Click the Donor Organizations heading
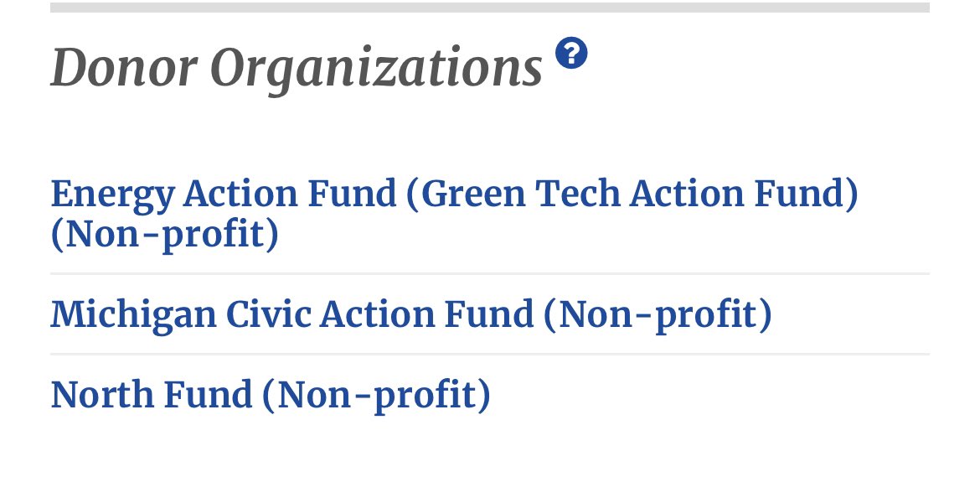The width and height of the screenshot is (980, 477). coord(297,67)
